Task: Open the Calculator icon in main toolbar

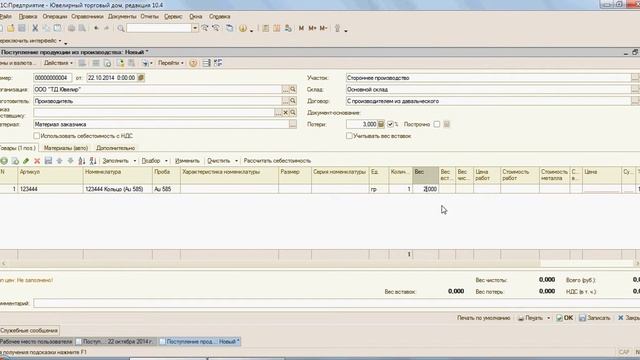Action: [x=266, y=28]
